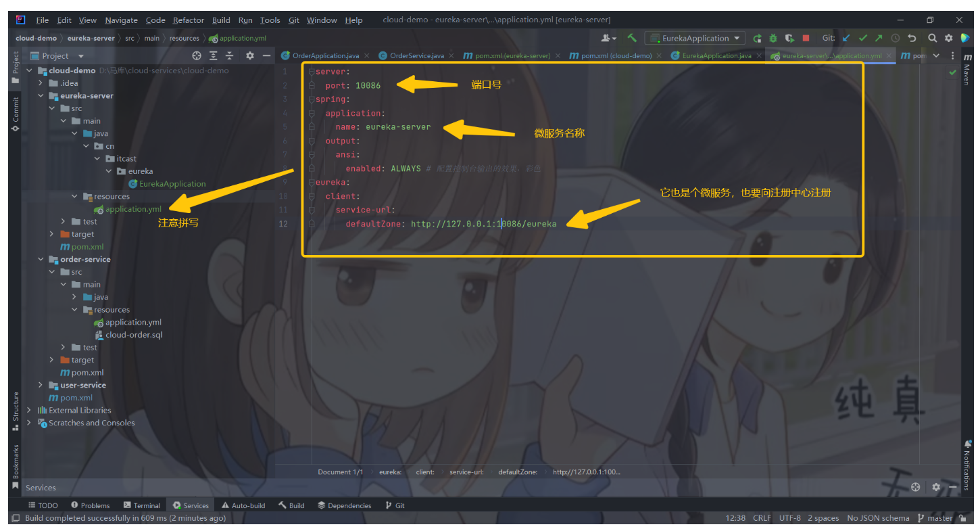Change UTF-8 file encoding in status bar

(789, 518)
